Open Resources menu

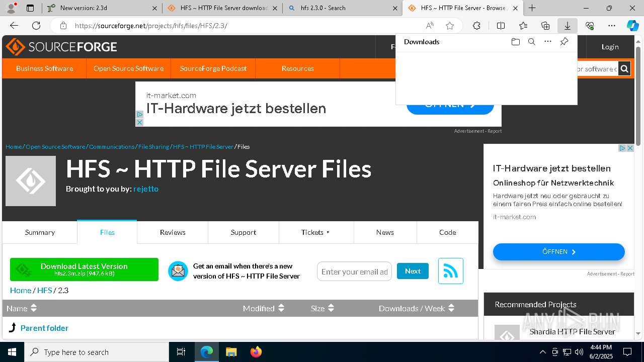[x=298, y=68]
